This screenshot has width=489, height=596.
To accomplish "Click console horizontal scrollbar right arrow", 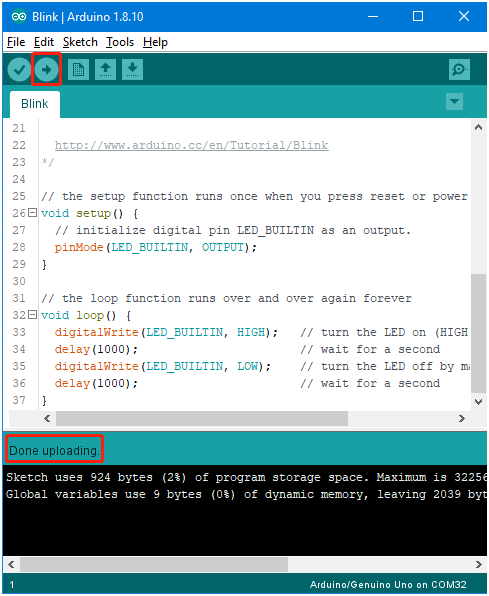I will pos(478,564).
